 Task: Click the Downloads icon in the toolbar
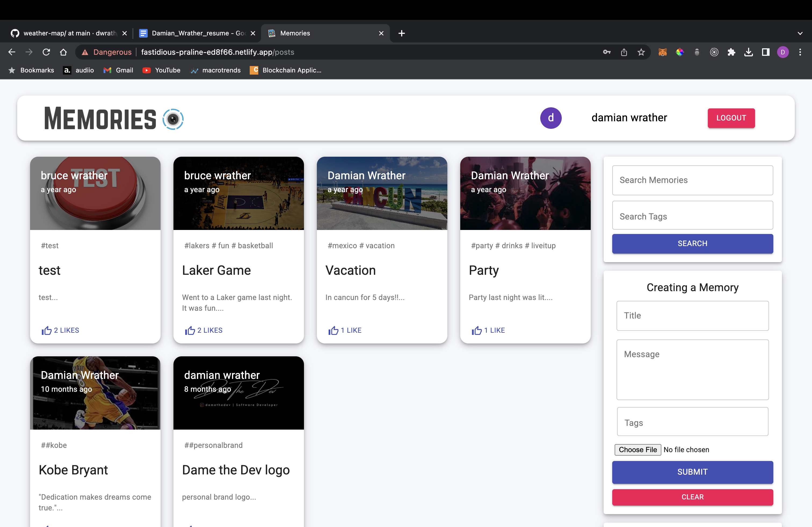(749, 52)
